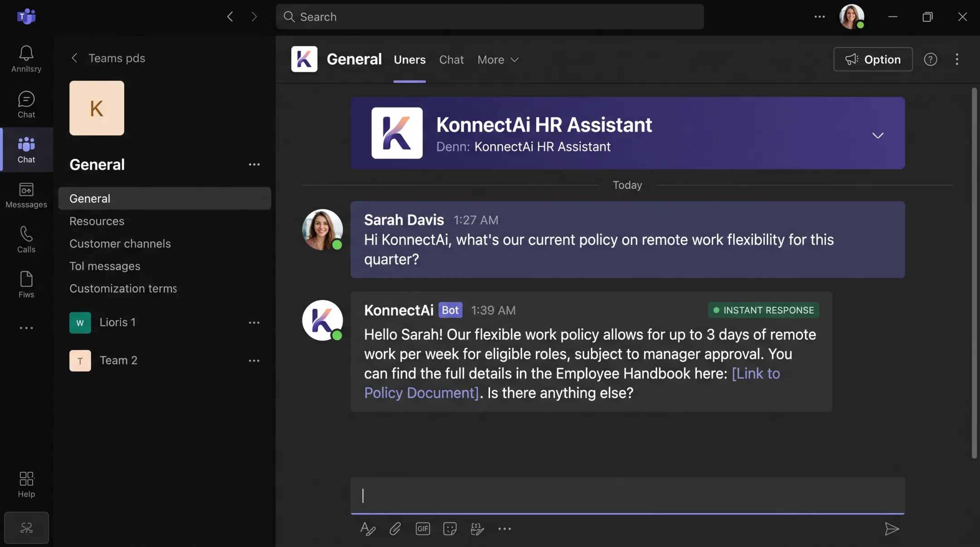Click the help question mark icon
The image size is (980, 547).
(931, 59)
